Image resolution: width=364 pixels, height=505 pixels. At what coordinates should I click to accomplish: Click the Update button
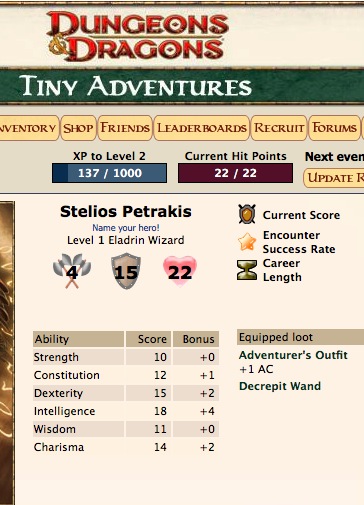tap(334, 178)
